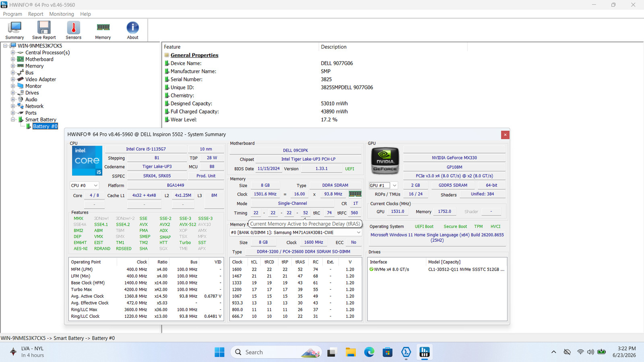
Task: Collapse the Smart Battery tree node
Action: coord(13,119)
